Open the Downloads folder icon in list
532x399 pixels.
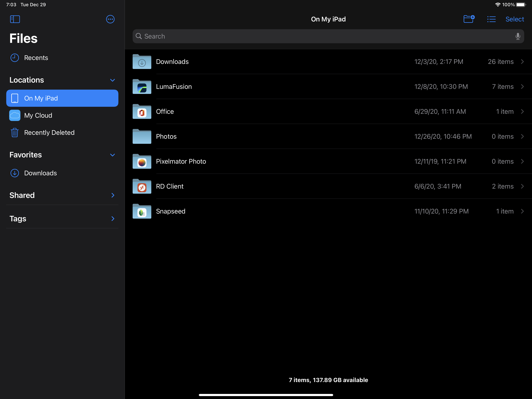click(142, 62)
